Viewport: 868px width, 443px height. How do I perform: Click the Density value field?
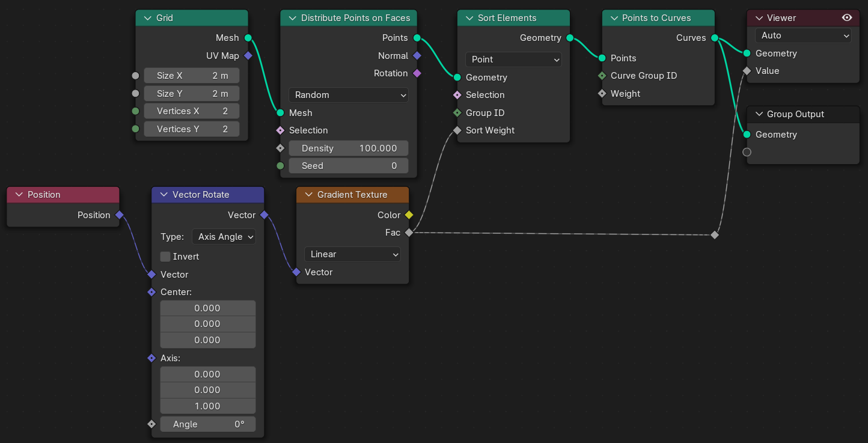(348, 148)
